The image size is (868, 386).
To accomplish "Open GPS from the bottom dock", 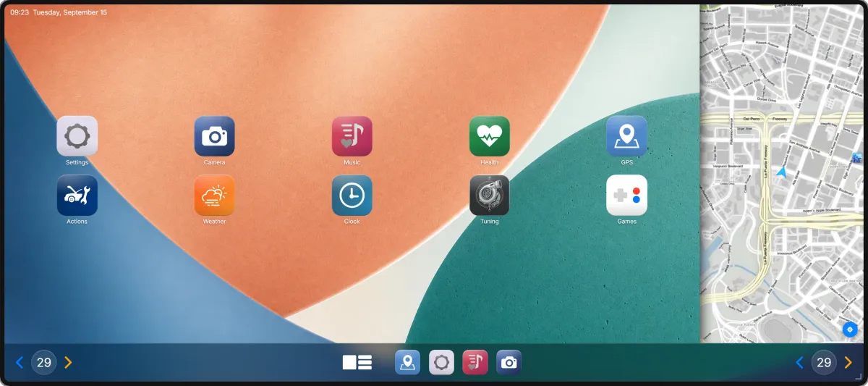I will pyautogui.click(x=407, y=362).
